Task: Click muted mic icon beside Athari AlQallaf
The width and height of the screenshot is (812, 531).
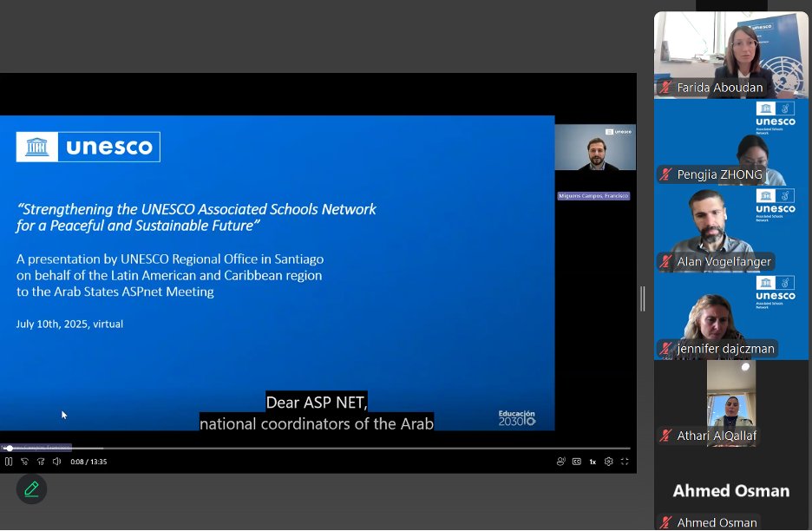Action: (x=666, y=436)
